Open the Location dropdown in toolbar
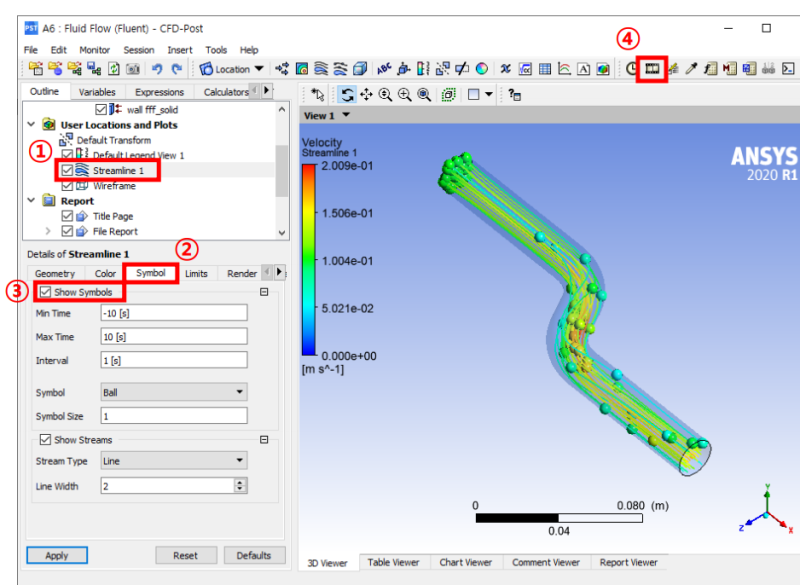The height and width of the screenshot is (585, 800). coord(259,68)
